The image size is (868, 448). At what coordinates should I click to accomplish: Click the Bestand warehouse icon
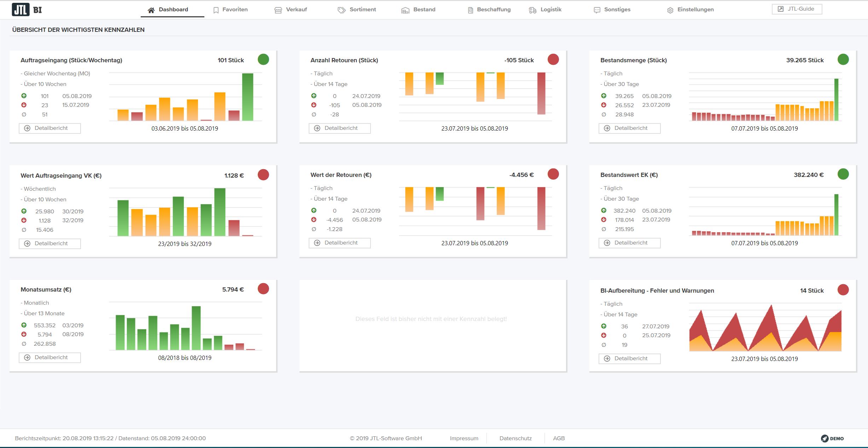coord(405,10)
